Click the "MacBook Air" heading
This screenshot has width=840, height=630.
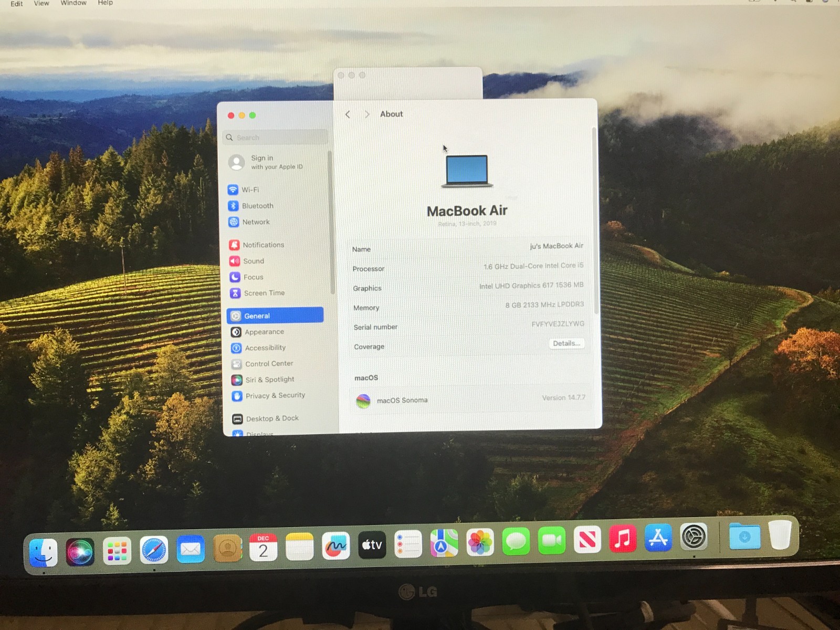click(467, 211)
